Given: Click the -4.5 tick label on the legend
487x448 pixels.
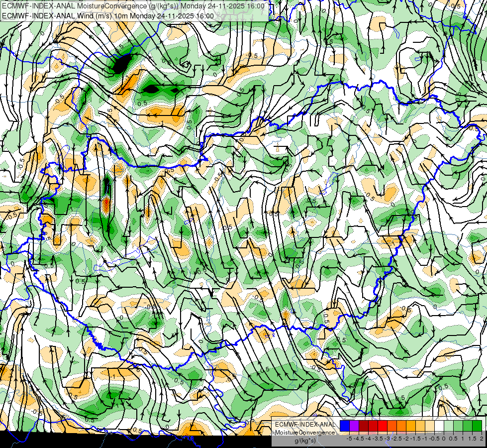Looking at the screenshot, I should pos(359,439).
